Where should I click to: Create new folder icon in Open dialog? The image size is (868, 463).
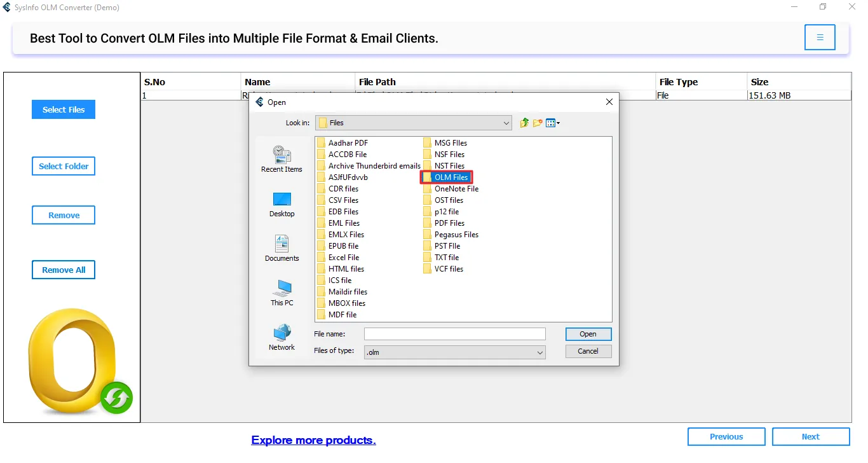click(538, 123)
